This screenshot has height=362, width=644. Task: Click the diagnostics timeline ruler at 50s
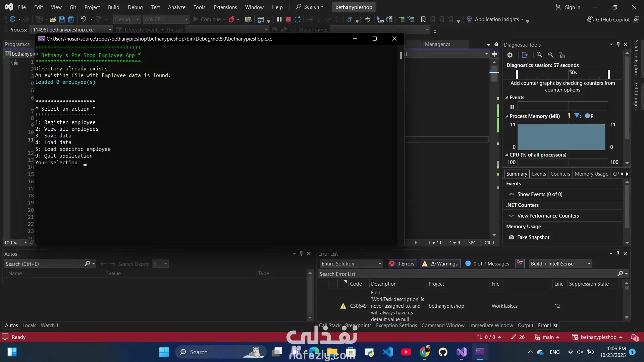coord(573,73)
